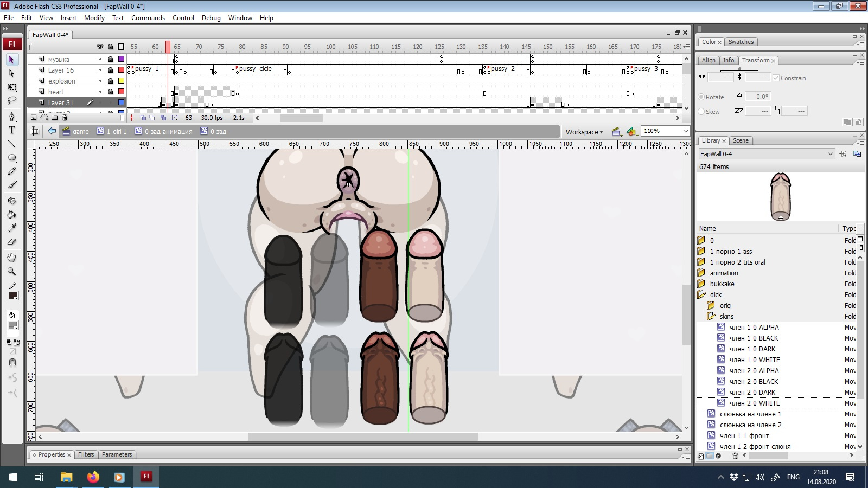Viewport: 868px width, 488px height.
Task: Open the stage zoom 110% dropdown
Action: tap(685, 131)
